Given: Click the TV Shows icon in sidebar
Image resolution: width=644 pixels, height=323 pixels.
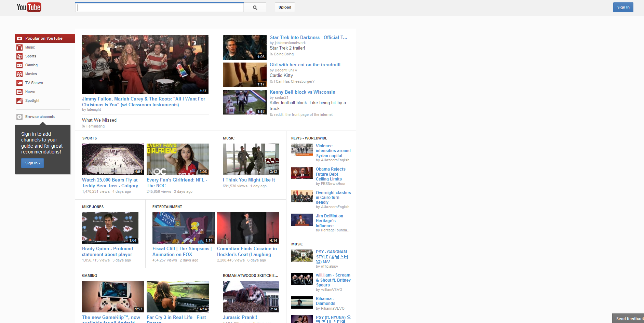Looking at the screenshot, I should (19, 83).
